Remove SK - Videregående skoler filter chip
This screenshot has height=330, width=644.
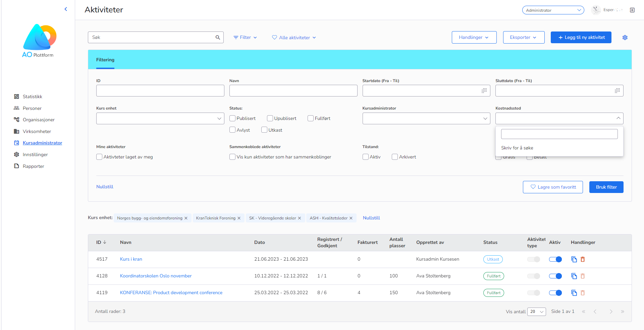pos(300,218)
